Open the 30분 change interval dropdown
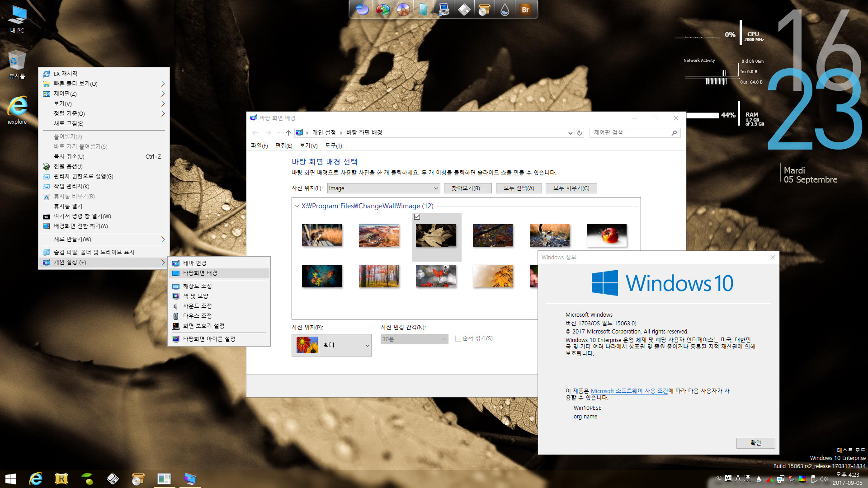This screenshot has width=868, height=488. click(x=414, y=339)
